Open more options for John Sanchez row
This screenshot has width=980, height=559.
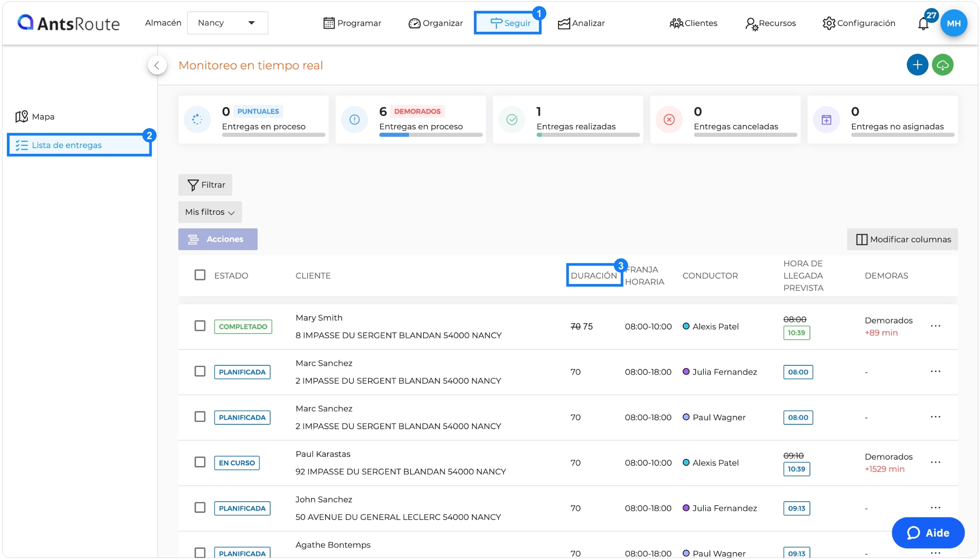coord(936,508)
